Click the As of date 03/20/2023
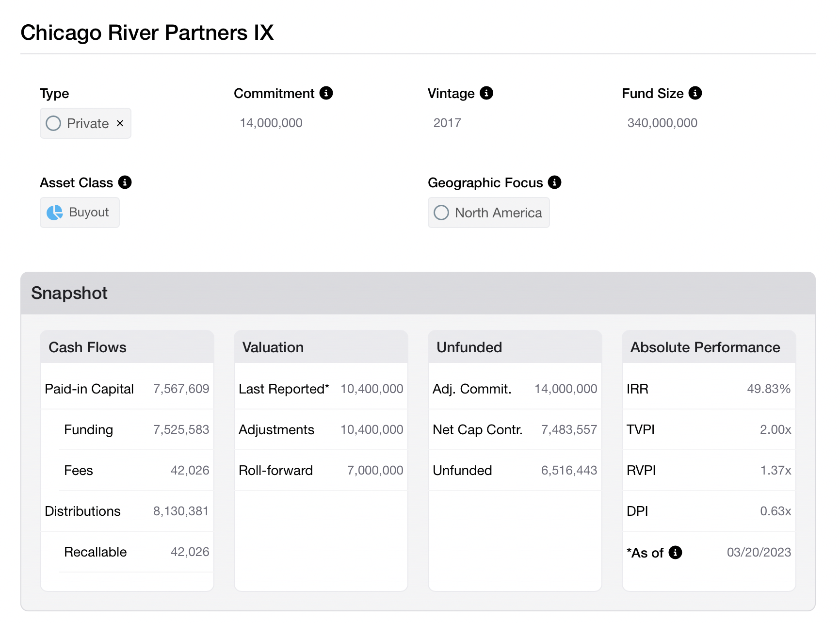The image size is (840, 623). [x=759, y=552]
